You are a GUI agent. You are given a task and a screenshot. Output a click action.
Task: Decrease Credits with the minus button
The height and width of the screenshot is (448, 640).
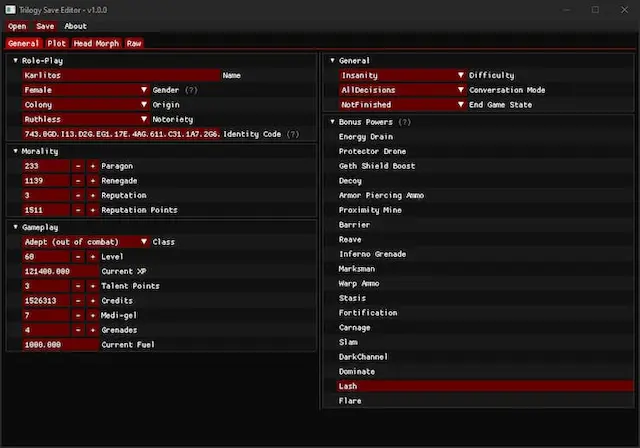(78, 300)
